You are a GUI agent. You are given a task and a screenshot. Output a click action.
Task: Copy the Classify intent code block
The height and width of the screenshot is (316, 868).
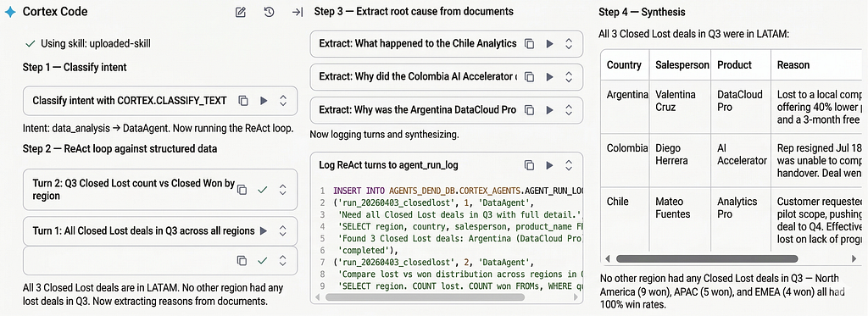[242, 101]
